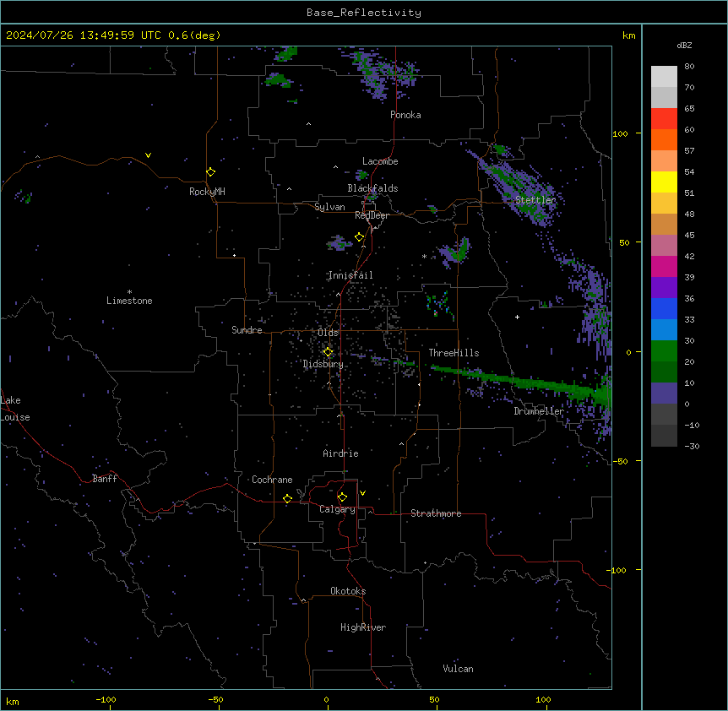The image size is (728, 711).
Task: Click the Blackfalds town label
Action: coord(372,188)
